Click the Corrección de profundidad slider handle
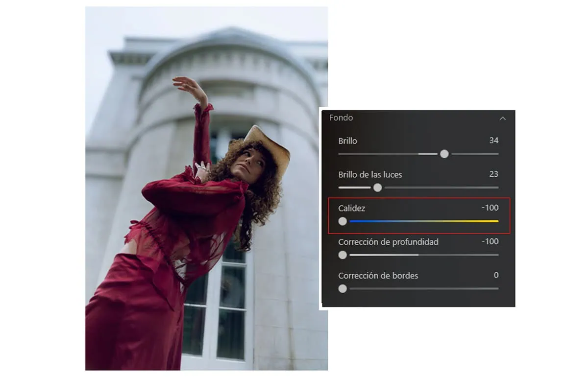 343,255
